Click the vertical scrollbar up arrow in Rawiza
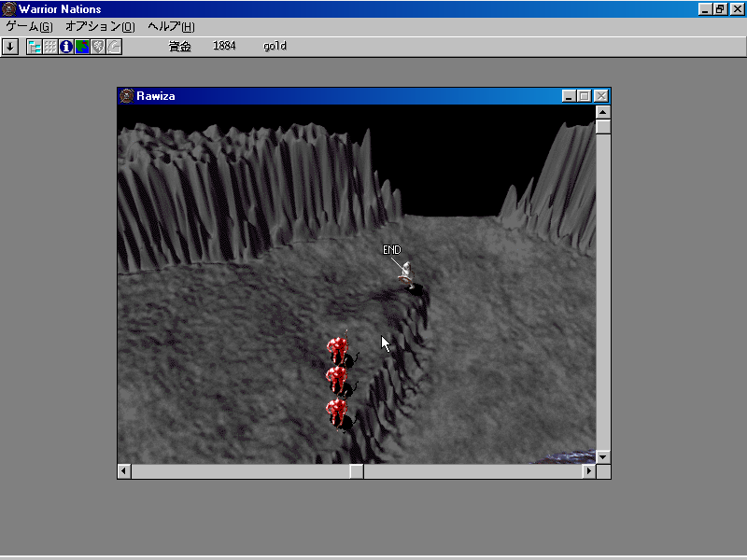Screen dimensions: 747x560 tap(602, 112)
